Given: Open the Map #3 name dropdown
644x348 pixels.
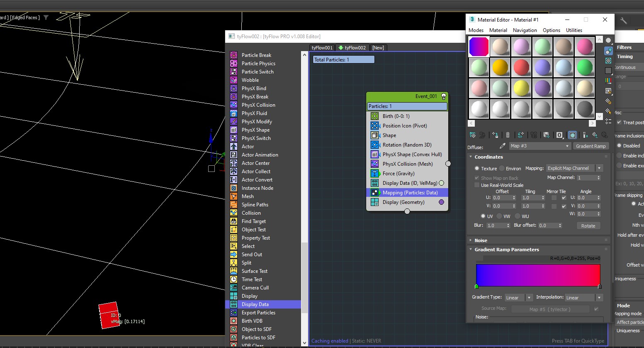Looking at the screenshot, I should pyautogui.click(x=540, y=146).
